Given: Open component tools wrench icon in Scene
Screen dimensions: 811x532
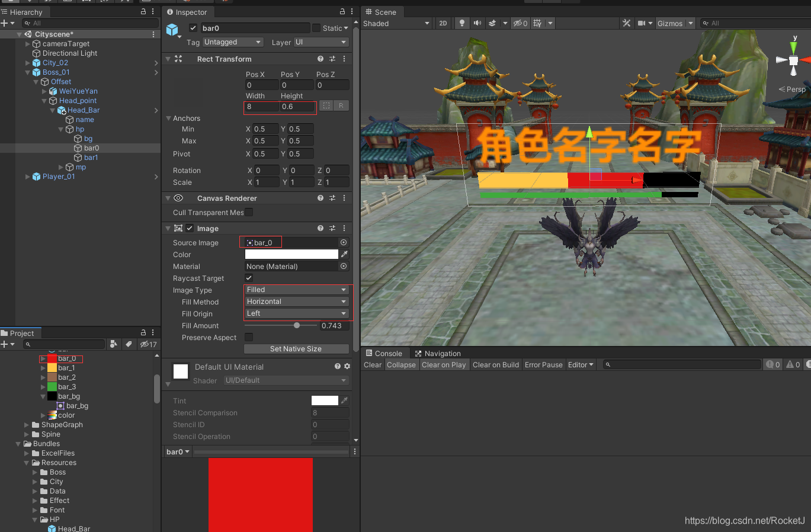Looking at the screenshot, I should click(626, 23).
